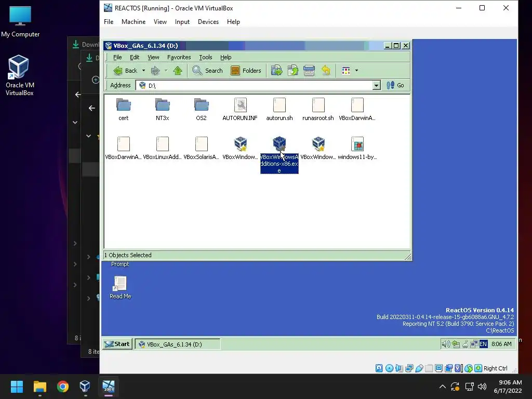The image size is (532, 399).
Task: Click the Windows taskbar volume icon
Action: pyautogui.click(x=482, y=387)
